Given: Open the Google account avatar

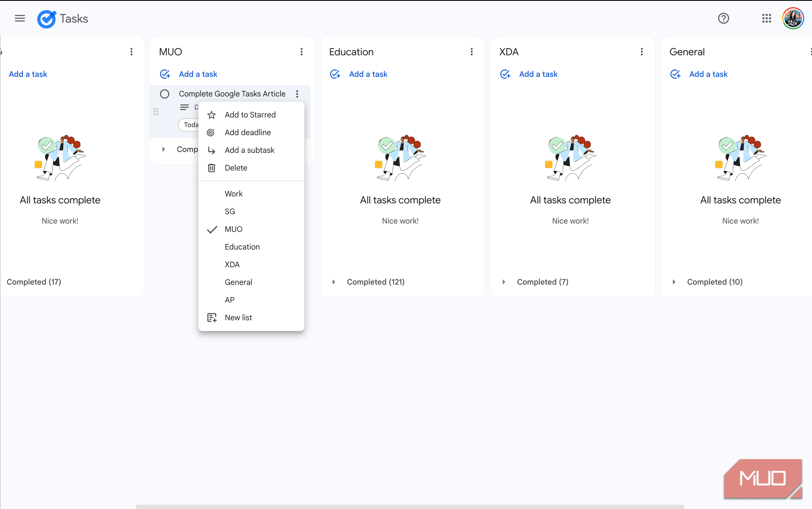Looking at the screenshot, I should click(x=793, y=18).
